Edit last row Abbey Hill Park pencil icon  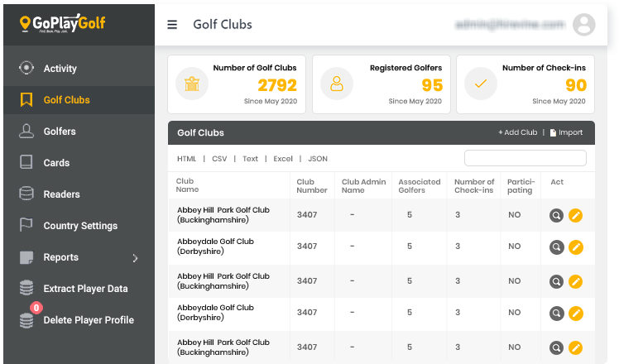pyautogui.click(x=576, y=347)
